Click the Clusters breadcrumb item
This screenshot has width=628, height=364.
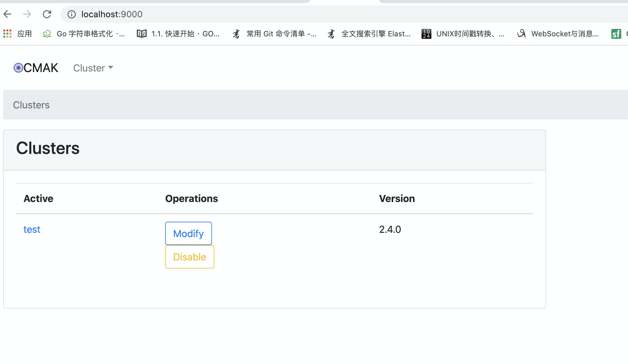(31, 105)
